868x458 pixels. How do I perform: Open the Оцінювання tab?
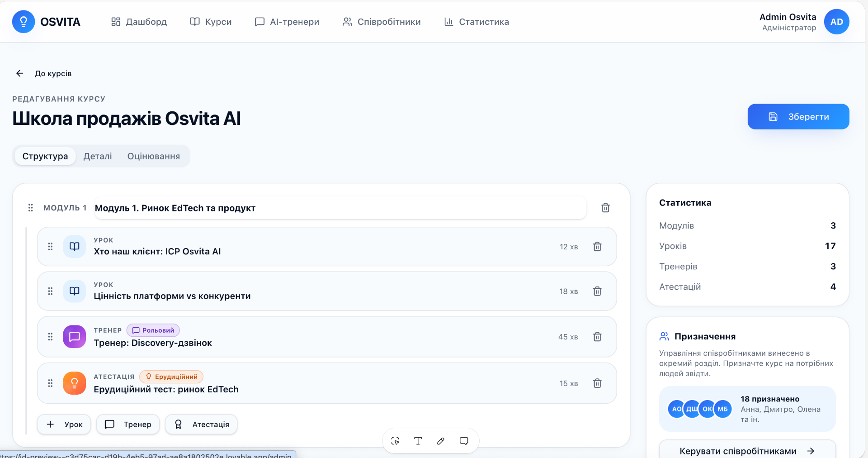coord(154,156)
